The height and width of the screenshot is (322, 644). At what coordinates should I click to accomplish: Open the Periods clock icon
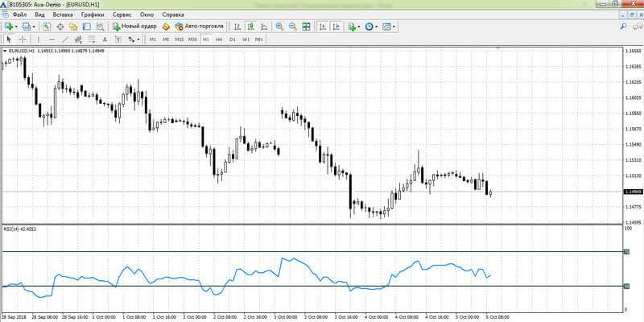[369, 27]
